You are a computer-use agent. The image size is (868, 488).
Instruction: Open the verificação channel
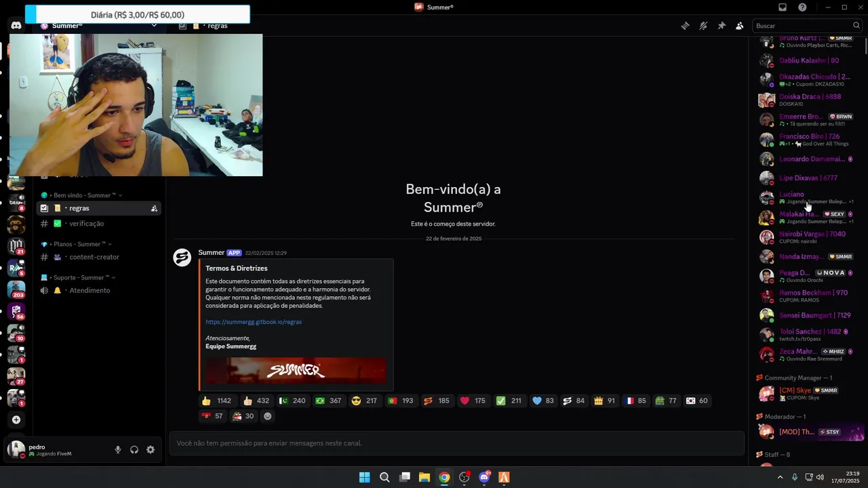click(100, 224)
